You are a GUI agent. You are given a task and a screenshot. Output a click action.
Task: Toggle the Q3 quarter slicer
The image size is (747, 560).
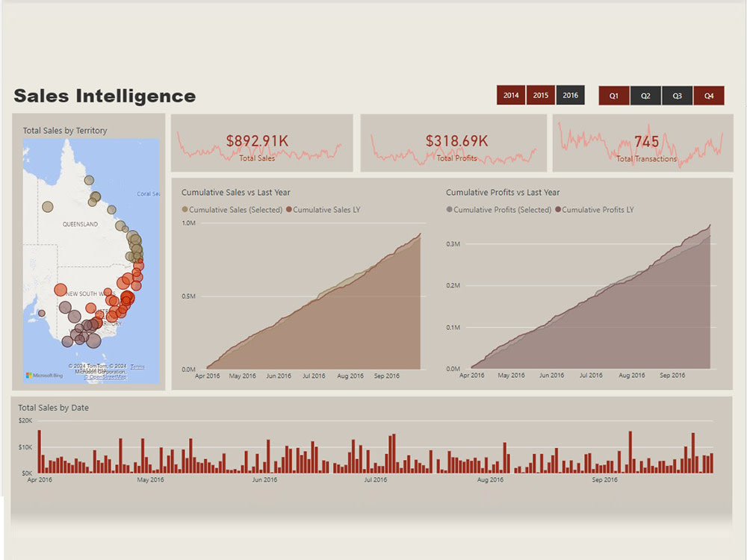[x=677, y=96]
